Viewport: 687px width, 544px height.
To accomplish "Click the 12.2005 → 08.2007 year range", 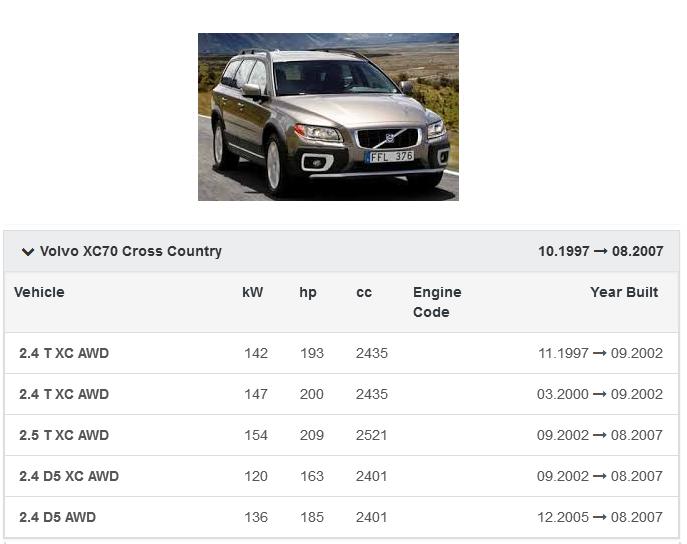I will point(600,517).
